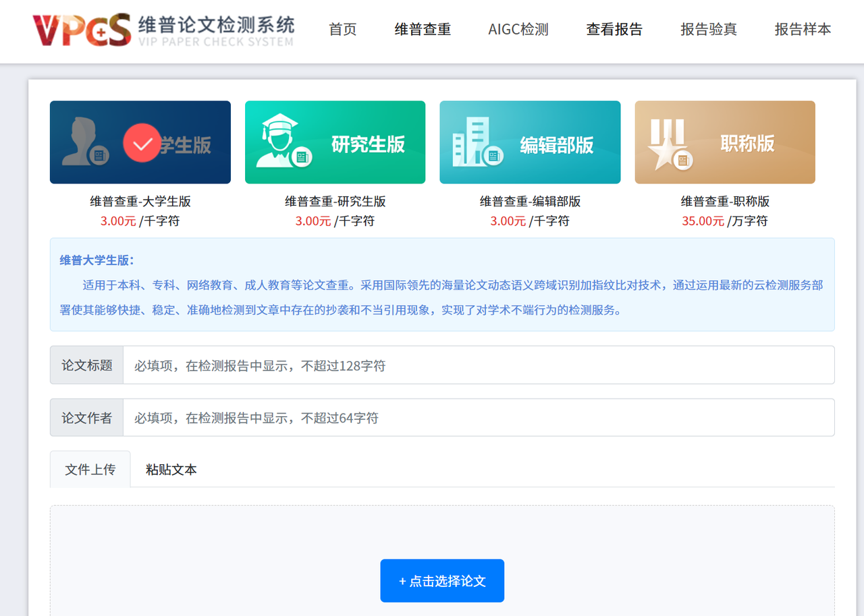Image resolution: width=864 pixels, height=616 pixels.
Task: Click the 35.00元 /万字符 price text
Action: 725,221
